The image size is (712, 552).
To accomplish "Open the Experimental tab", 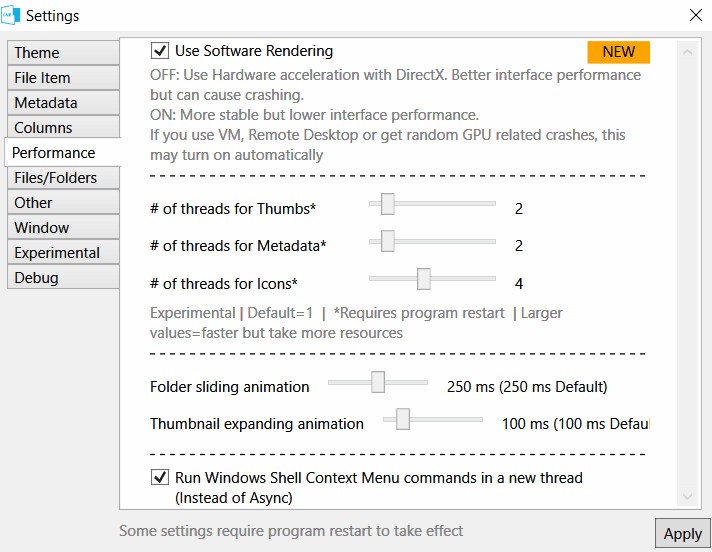I will click(64, 252).
